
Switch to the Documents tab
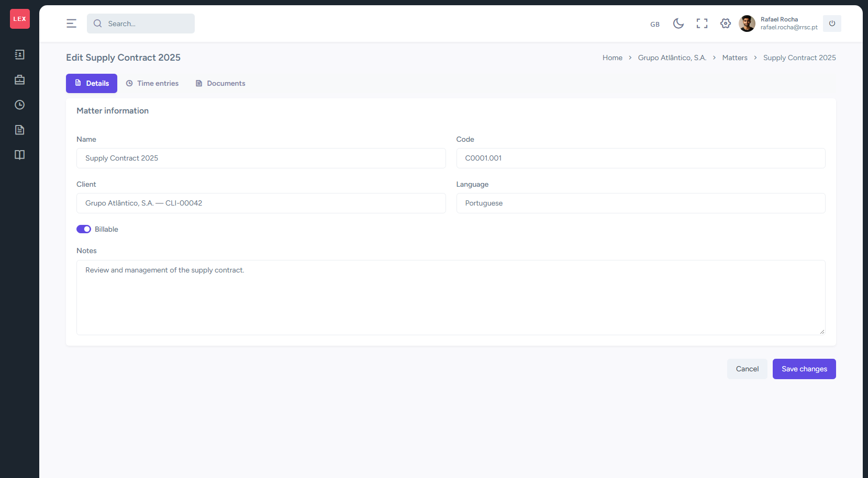coord(220,83)
